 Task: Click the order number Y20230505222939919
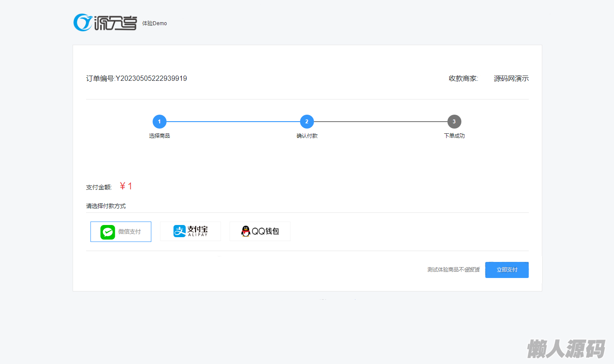point(151,79)
